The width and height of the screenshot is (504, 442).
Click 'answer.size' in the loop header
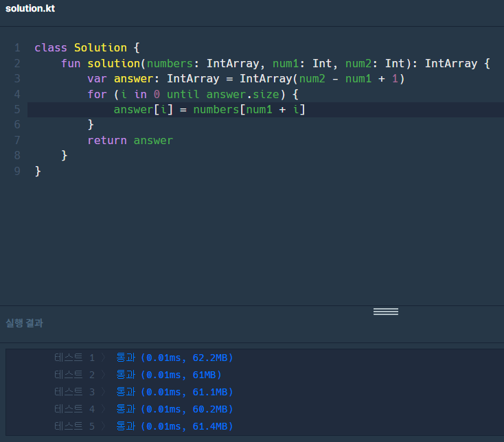[x=242, y=95]
